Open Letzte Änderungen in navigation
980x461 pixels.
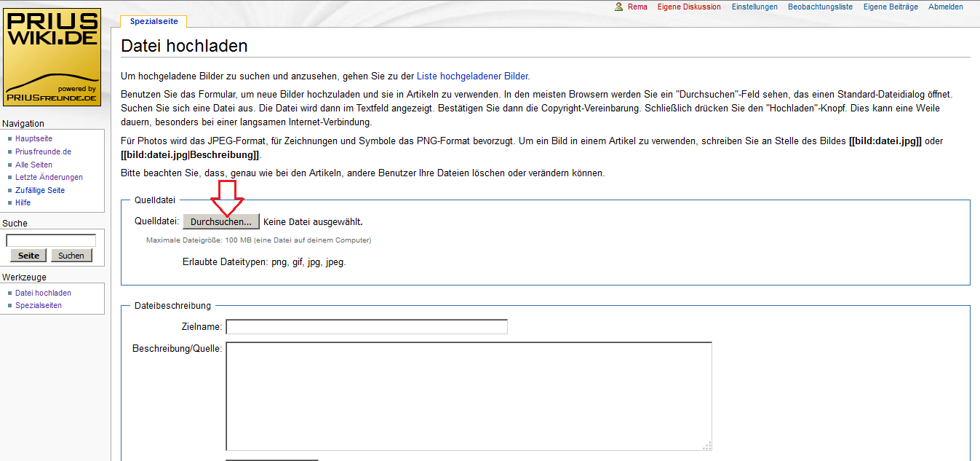coord(49,177)
